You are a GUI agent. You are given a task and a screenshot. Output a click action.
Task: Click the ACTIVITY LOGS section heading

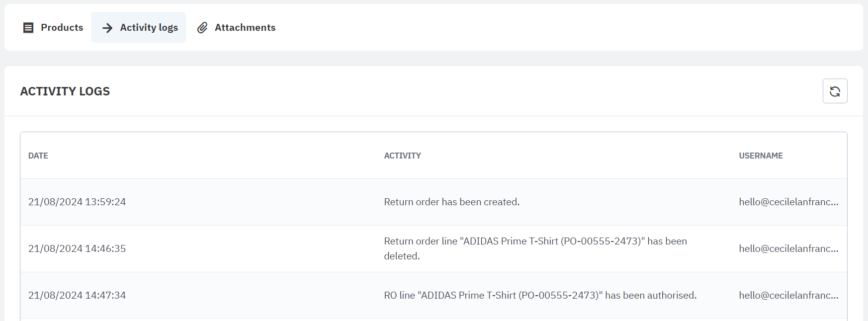pos(65,91)
